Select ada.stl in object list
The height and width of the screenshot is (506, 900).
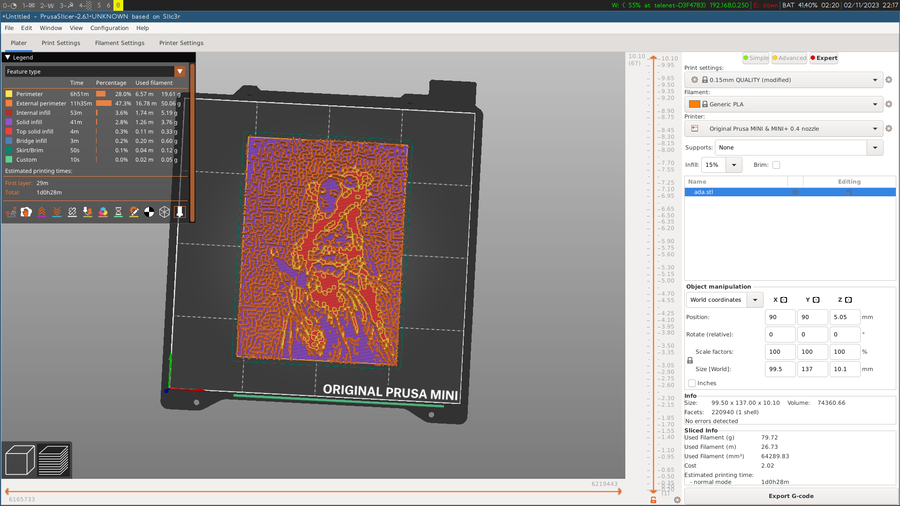point(790,192)
